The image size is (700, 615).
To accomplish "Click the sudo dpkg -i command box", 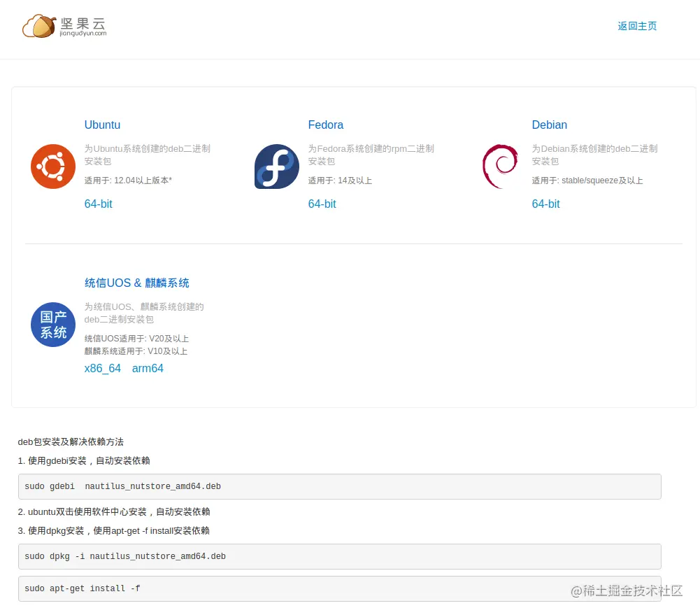I will pos(339,556).
